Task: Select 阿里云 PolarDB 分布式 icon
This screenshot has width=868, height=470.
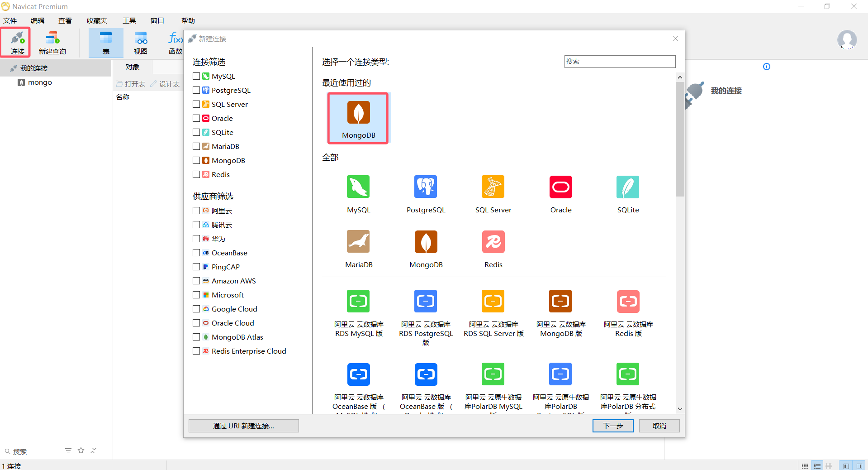Action: (x=628, y=374)
